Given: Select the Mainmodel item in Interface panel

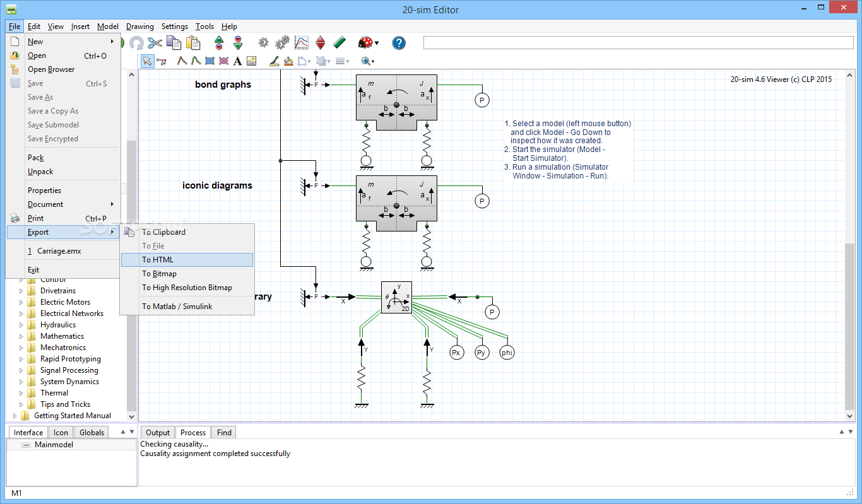Looking at the screenshot, I should [71, 445].
